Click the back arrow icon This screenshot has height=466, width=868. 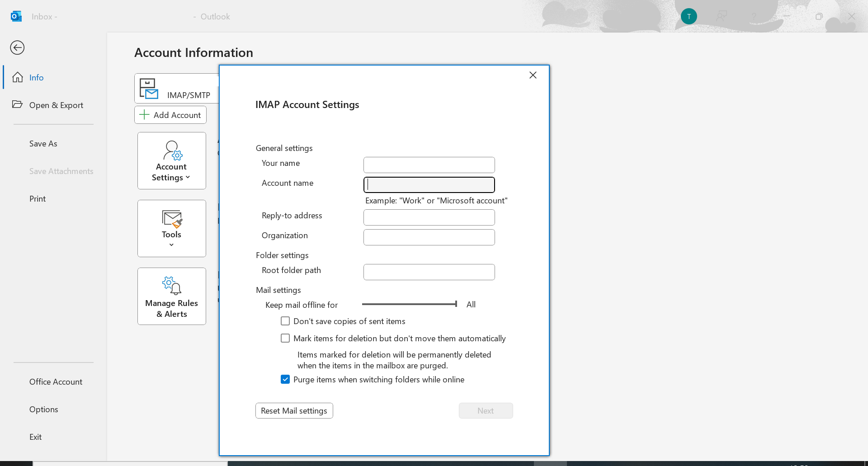(x=17, y=47)
